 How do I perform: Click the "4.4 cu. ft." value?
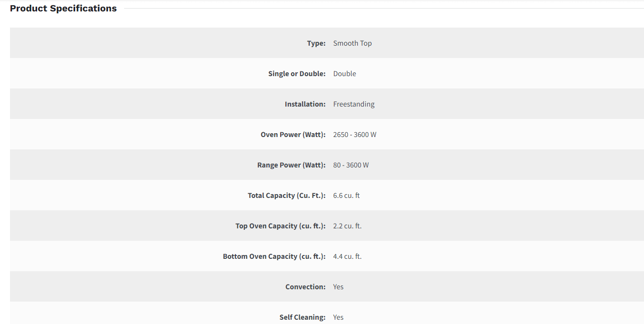click(x=347, y=256)
